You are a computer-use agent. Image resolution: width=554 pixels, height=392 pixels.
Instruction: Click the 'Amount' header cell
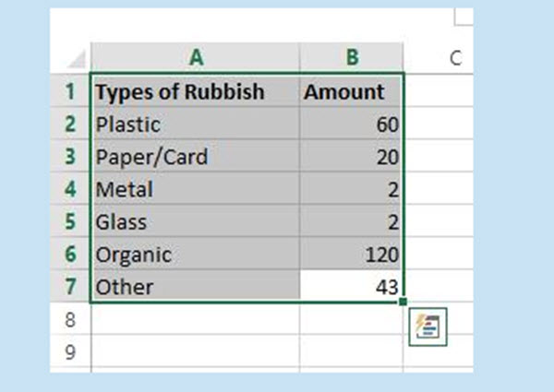(x=352, y=92)
